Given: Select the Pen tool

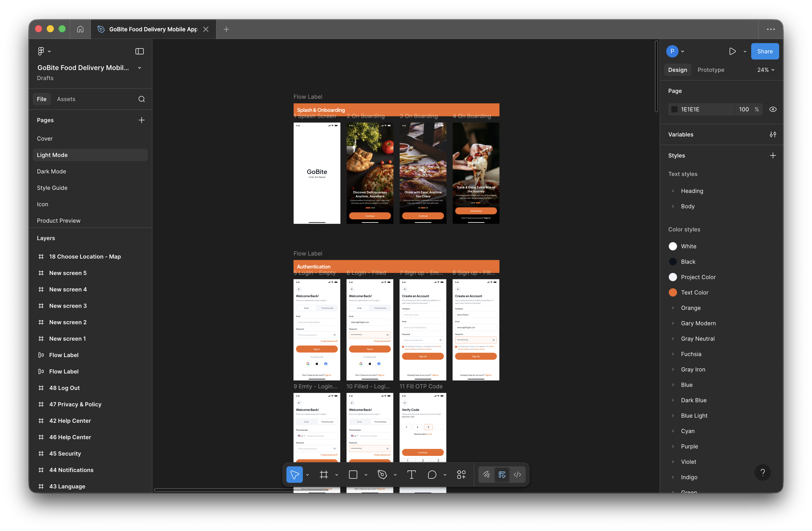Looking at the screenshot, I should [x=382, y=474].
